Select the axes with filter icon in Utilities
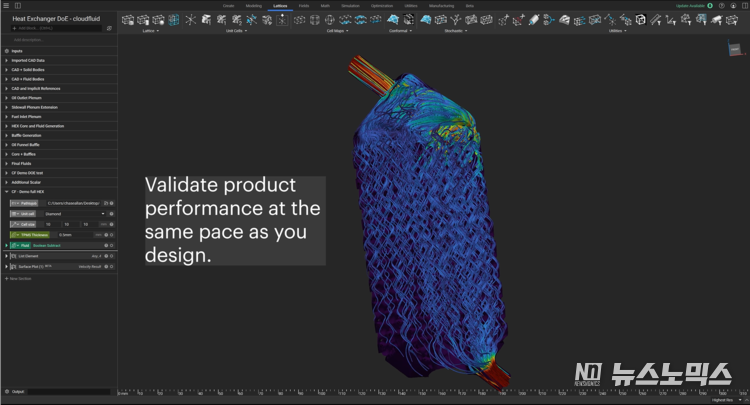 click(671, 20)
